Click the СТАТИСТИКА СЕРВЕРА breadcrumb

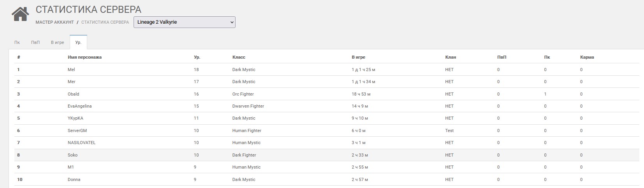(105, 22)
